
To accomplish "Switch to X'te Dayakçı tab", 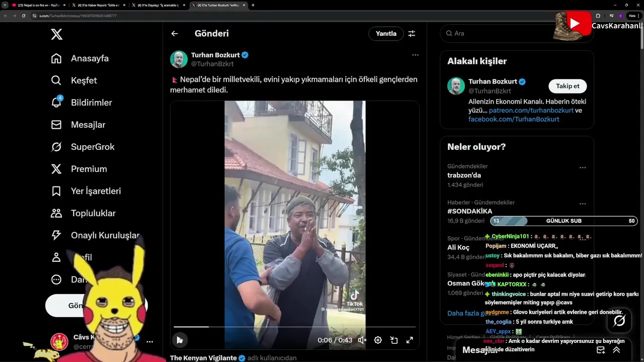I will point(158,5).
